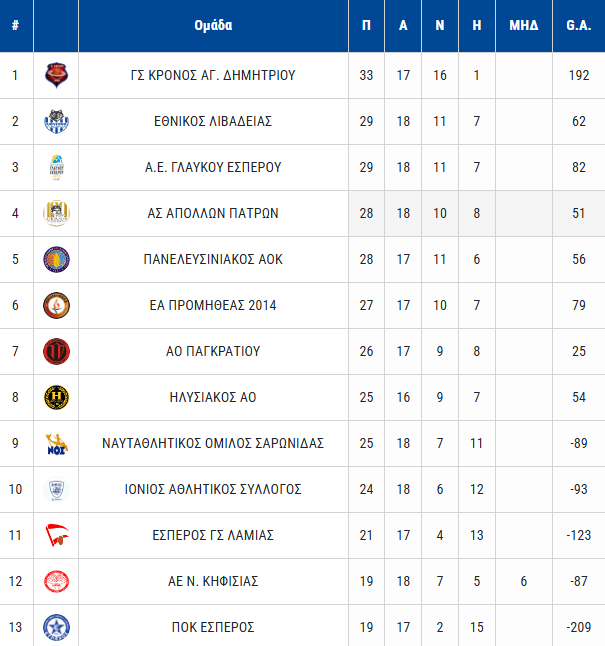Click the ΑΣ ΑΠΟΛΛΩΝ ΠΑΤΡΩΝ team logo
This screenshot has height=646, width=605.
pos(56,213)
